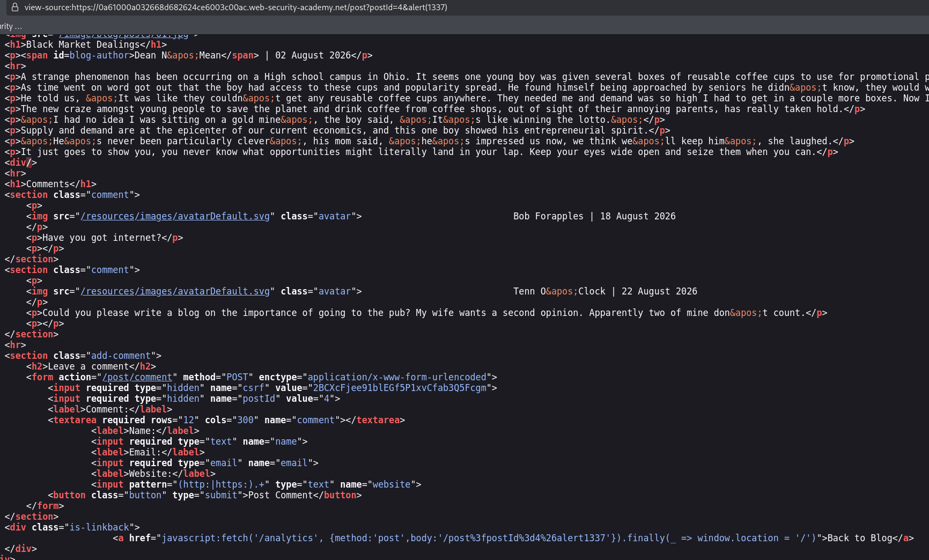Click the 'Have you got internet?' comment text

(102, 238)
